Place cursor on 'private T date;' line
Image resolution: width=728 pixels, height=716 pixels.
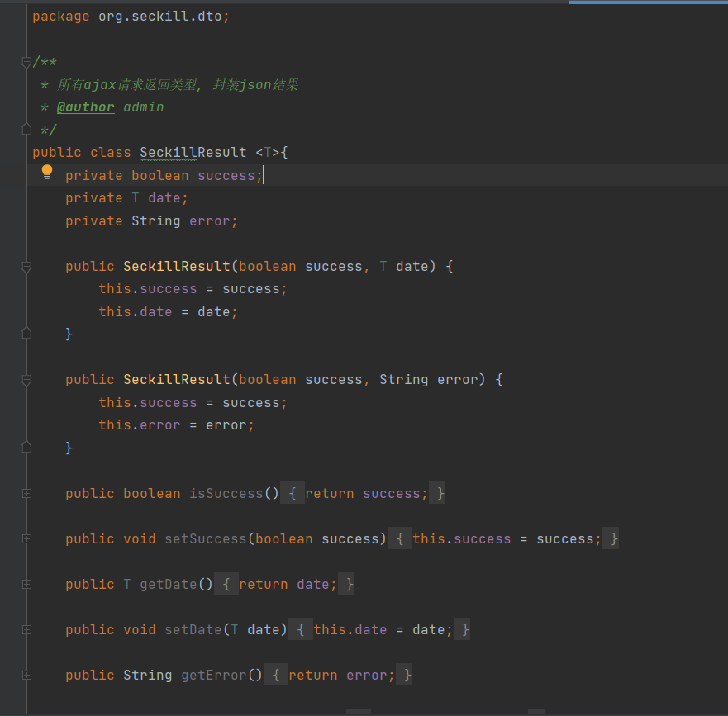tap(126, 198)
